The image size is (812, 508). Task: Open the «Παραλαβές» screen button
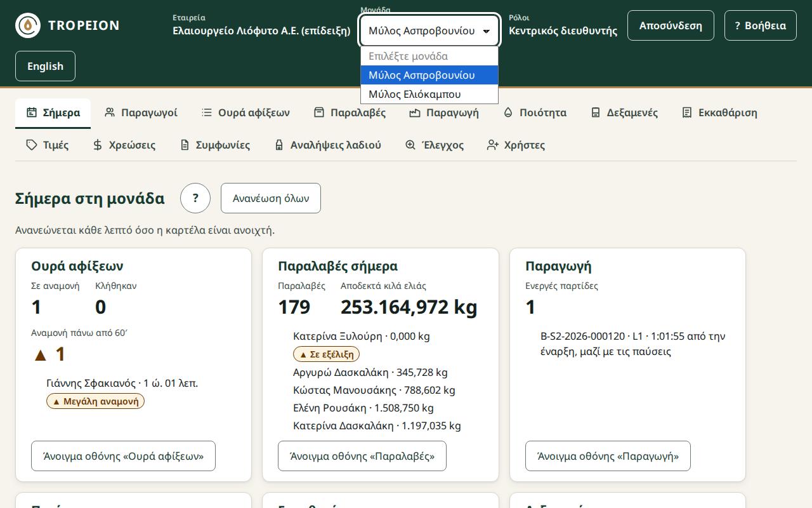click(x=362, y=456)
